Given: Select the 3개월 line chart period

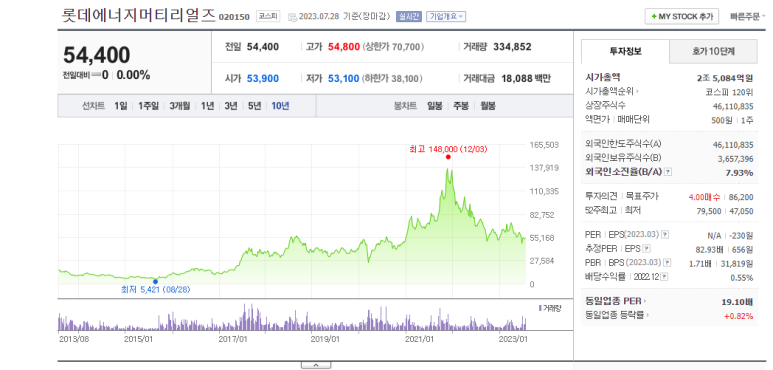Looking at the screenshot, I should point(179,105).
